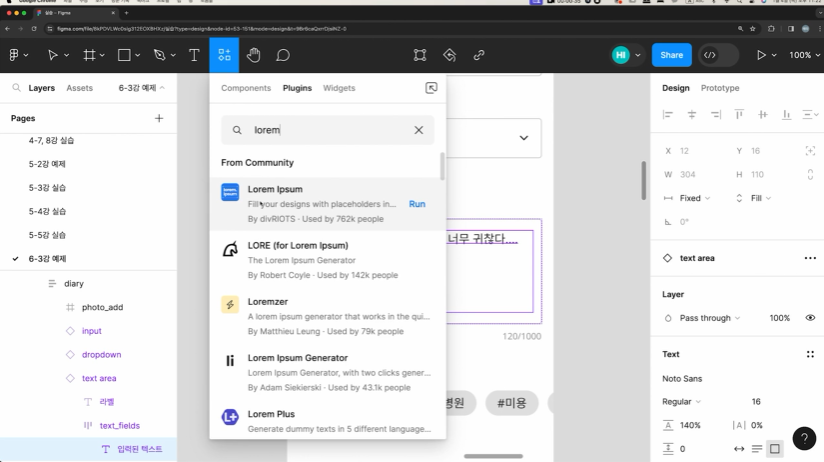
Task: Align left icon in Design panel
Action: click(668, 115)
